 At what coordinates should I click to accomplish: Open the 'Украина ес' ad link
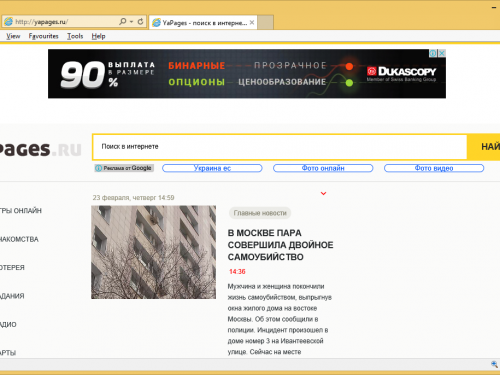212,168
